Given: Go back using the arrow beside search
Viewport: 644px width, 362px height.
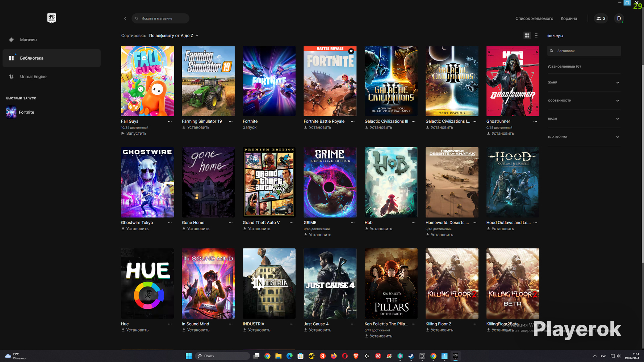Looking at the screenshot, I should [125, 18].
